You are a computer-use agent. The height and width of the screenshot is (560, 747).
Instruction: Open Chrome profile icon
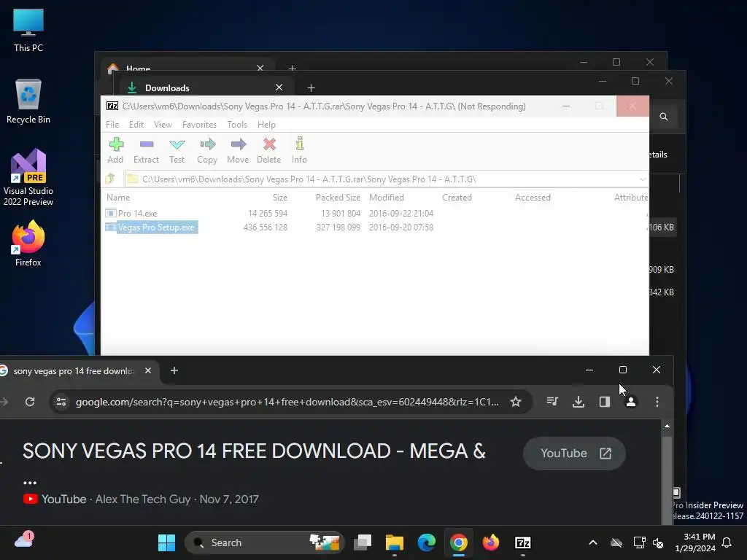[631, 402]
